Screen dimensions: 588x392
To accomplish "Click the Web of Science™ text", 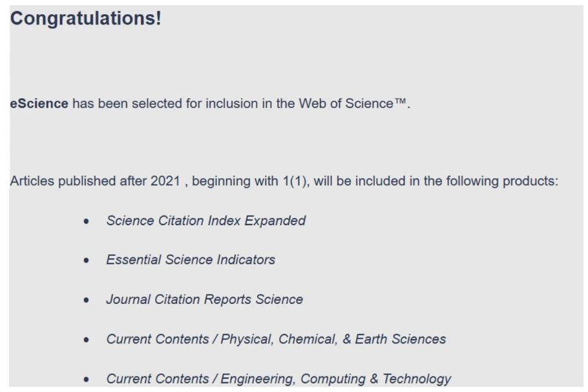I will pyautogui.click(x=353, y=103).
